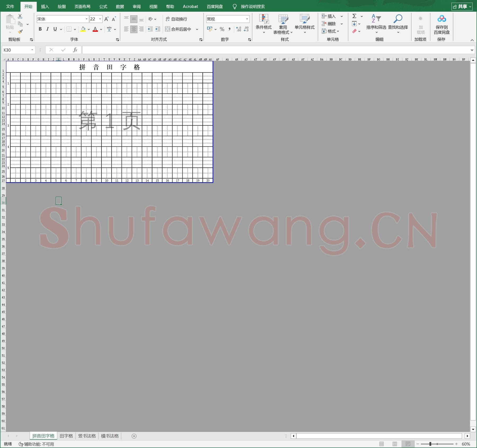Screen dimensions: 477x448
Task: Expand the 套用表格格式 dropdown
Action: click(291, 32)
